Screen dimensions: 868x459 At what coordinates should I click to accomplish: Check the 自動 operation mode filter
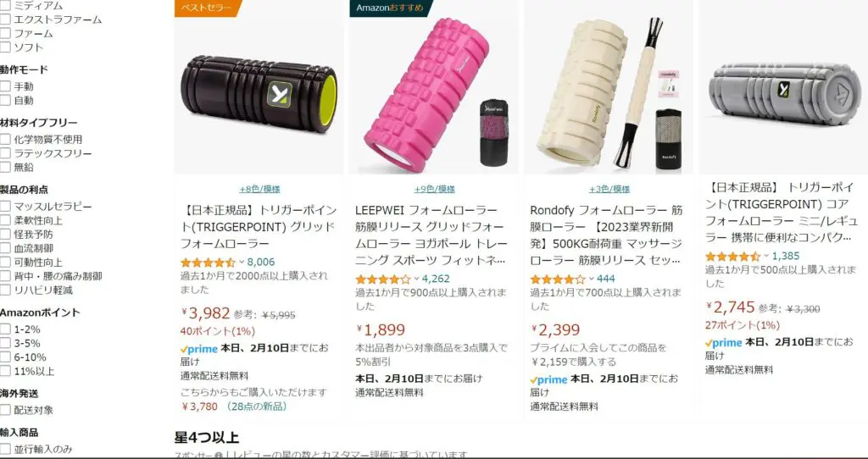[6, 100]
